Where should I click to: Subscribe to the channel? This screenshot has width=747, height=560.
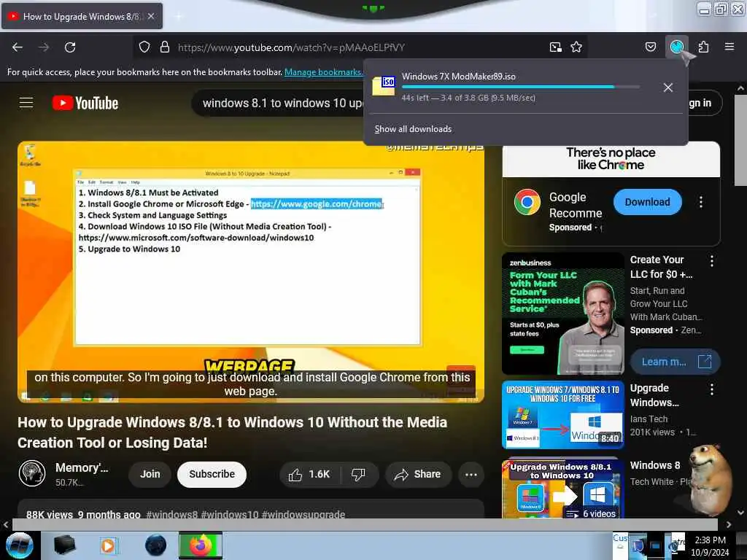212,474
